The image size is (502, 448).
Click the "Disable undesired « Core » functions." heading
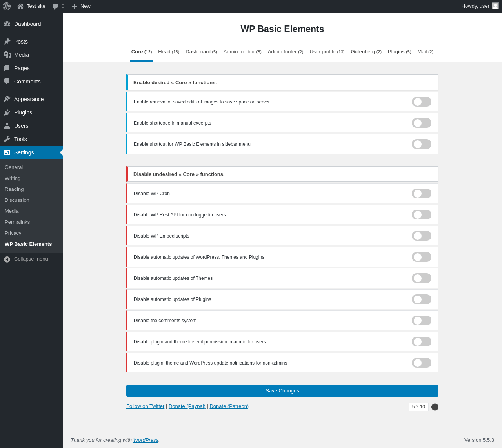pos(179,174)
